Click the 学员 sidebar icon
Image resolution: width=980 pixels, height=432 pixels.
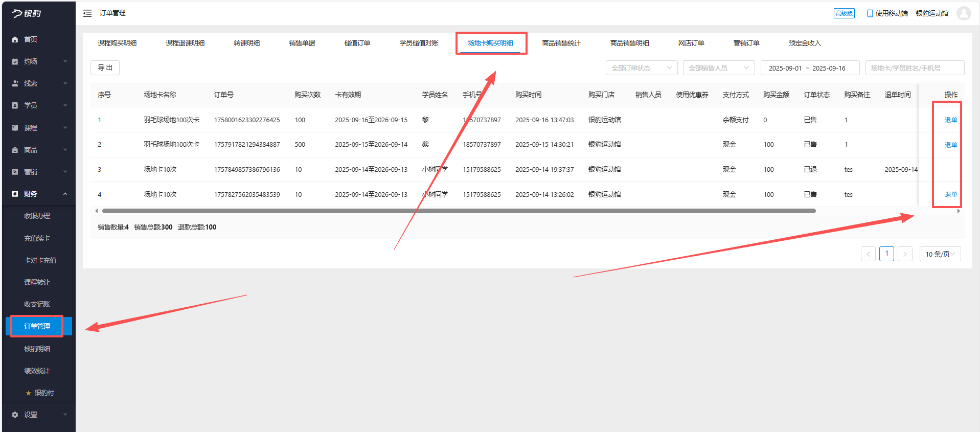(15, 105)
